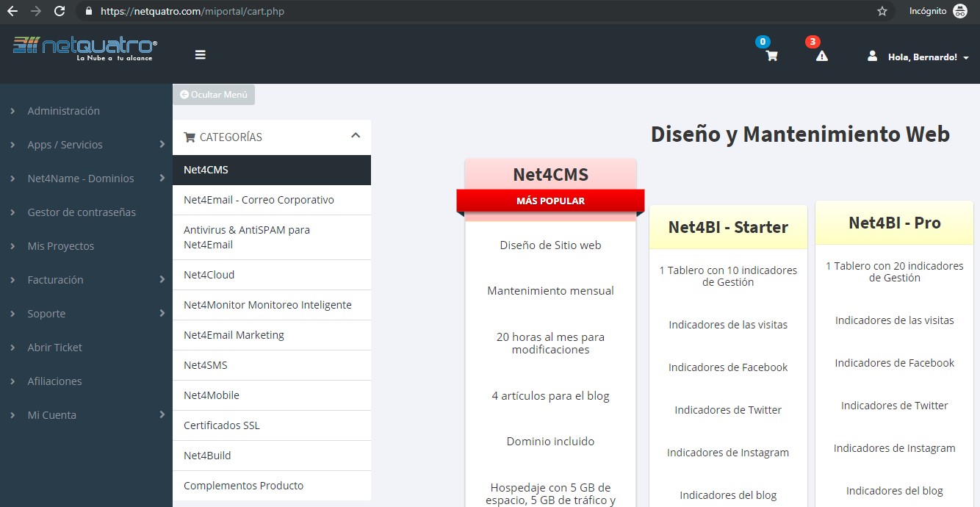Click the padlock site info icon
980x507 pixels.
tap(88, 11)
